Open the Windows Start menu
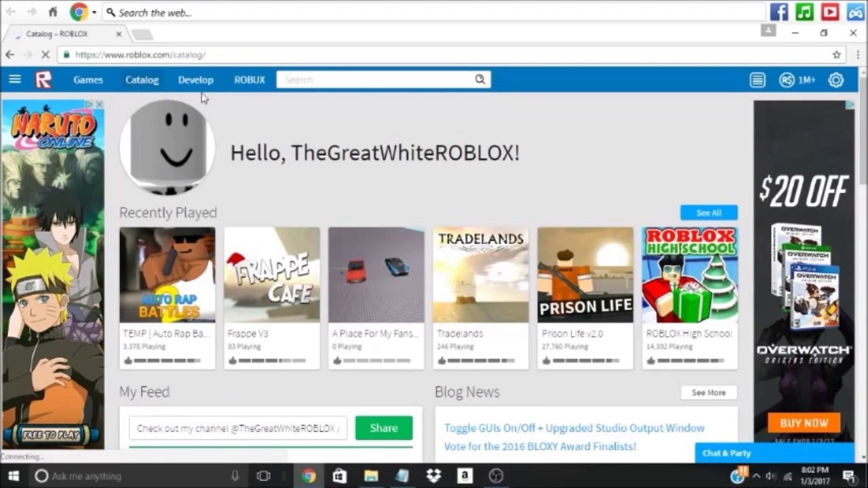The image size is (868, 488). 13,476
